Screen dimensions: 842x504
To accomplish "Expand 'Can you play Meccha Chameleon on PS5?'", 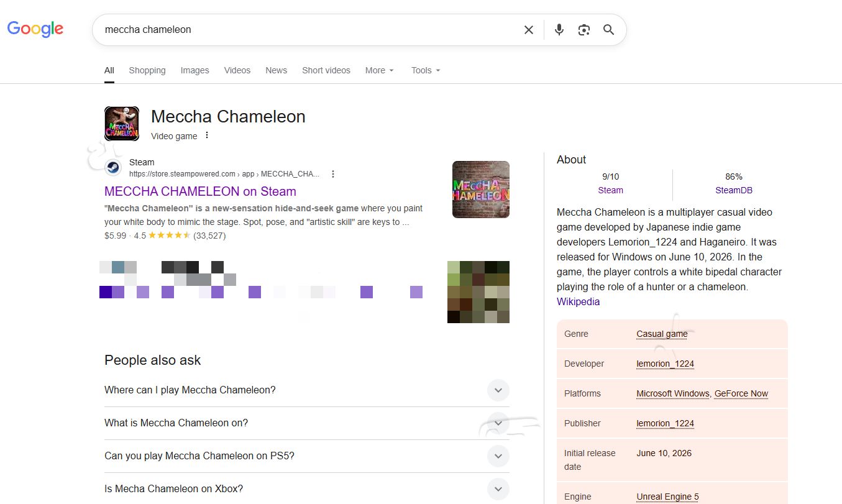I will point(307,456).
